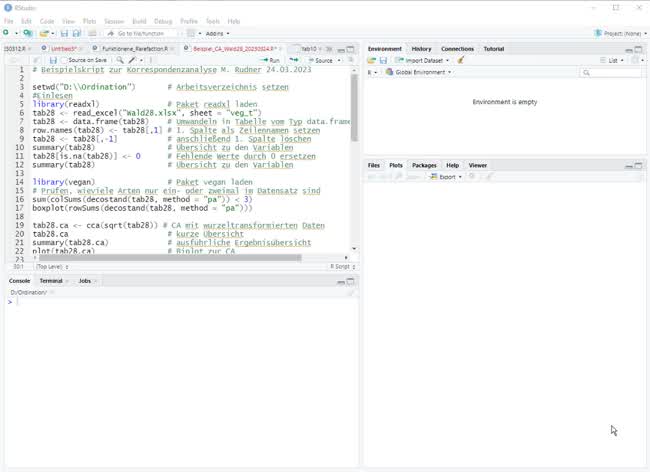Maximize the Environment pane

coord(638,49)
